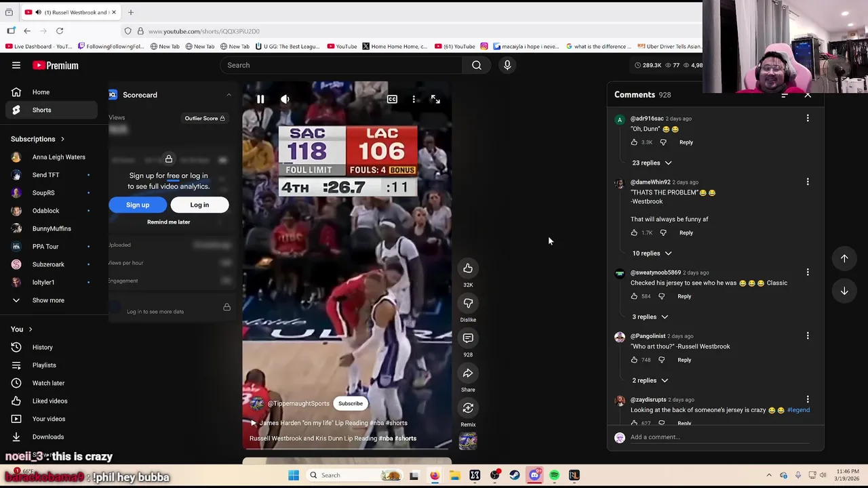The image size is (868, 488).
Task: Expand 2 replies under @Pangolinist comment
Action: click(x=650, y=380)
